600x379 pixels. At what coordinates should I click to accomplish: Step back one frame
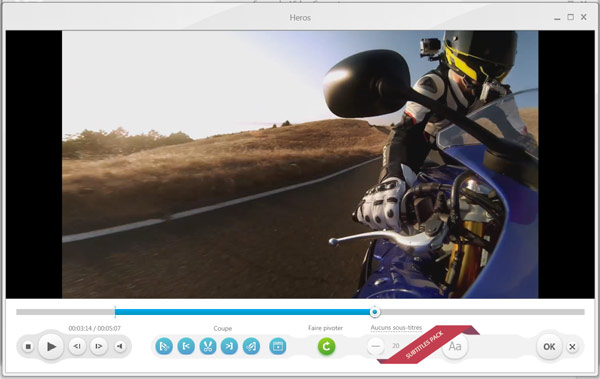pos(77,346)
